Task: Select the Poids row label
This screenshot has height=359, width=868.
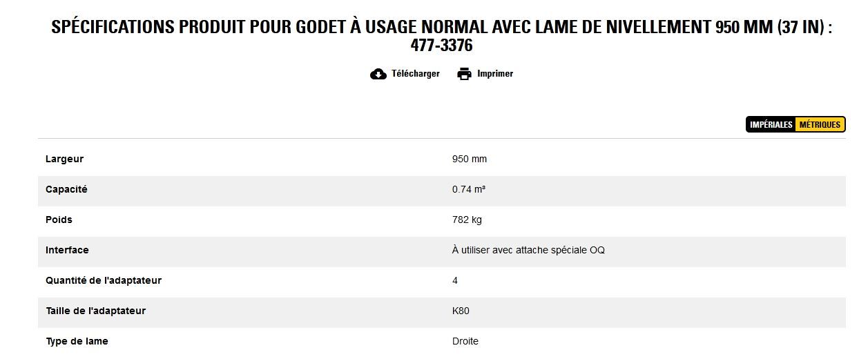Action: click(59, 220)
